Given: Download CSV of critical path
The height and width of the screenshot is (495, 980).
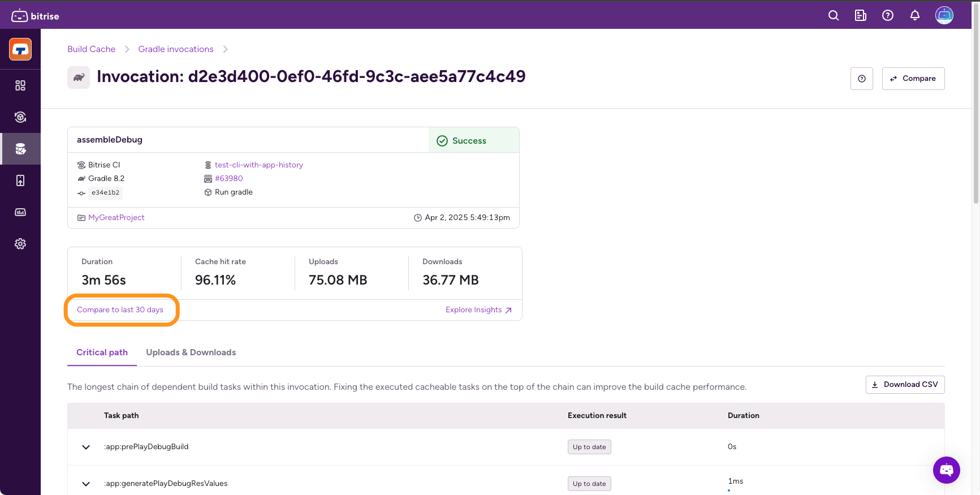Looking at the screenshot, I should (x=905, y=385).
